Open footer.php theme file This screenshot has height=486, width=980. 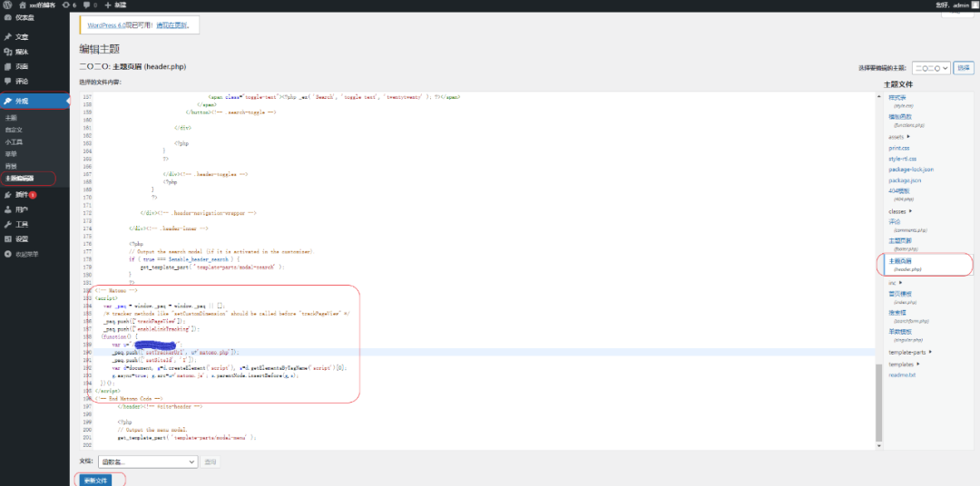click(900, 241)
